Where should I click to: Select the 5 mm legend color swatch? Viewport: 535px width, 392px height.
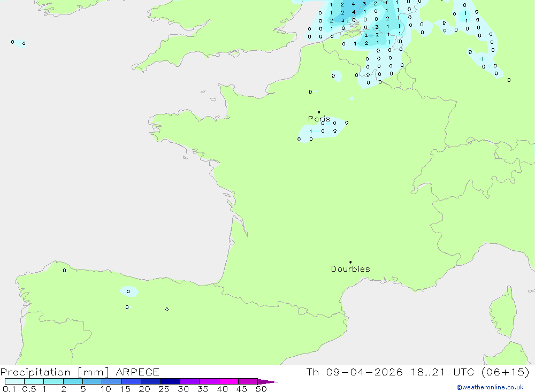pos(92,381)
